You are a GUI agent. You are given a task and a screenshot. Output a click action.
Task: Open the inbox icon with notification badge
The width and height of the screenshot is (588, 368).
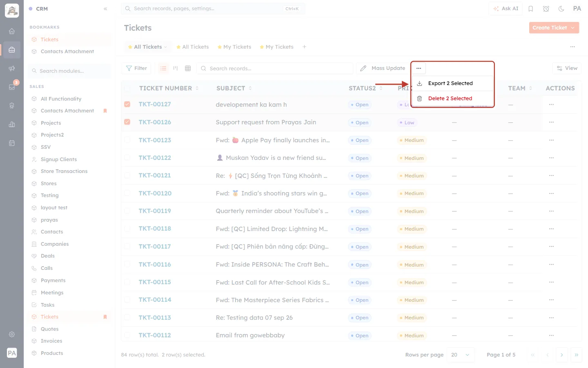pos(12,87)
